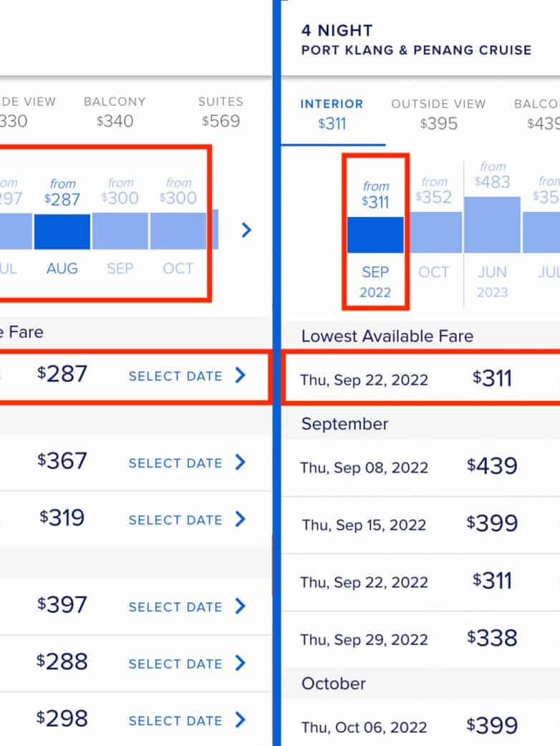Open the chevron on the $288 fare row
This screenshot has height=746, width=560.
pos(241,663)
